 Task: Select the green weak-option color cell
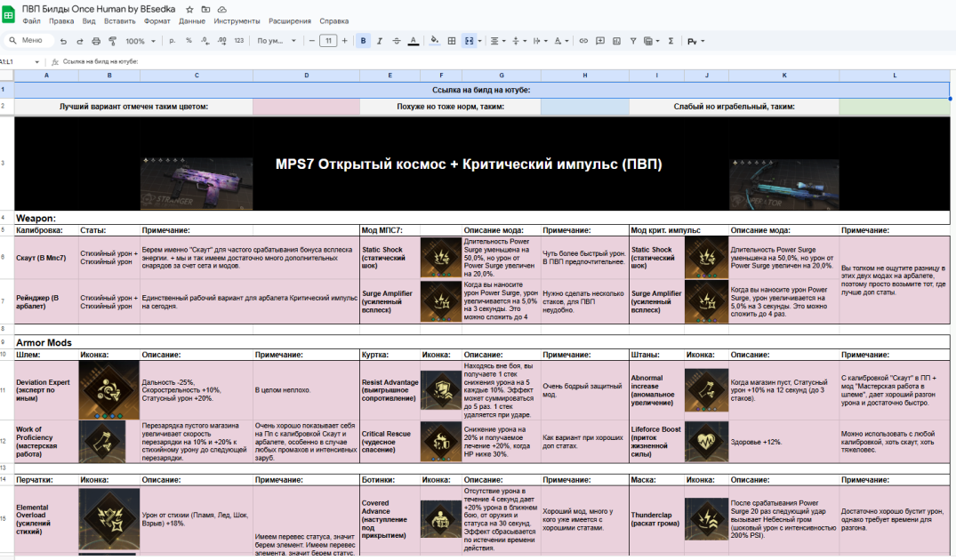[x=895, y=106]
